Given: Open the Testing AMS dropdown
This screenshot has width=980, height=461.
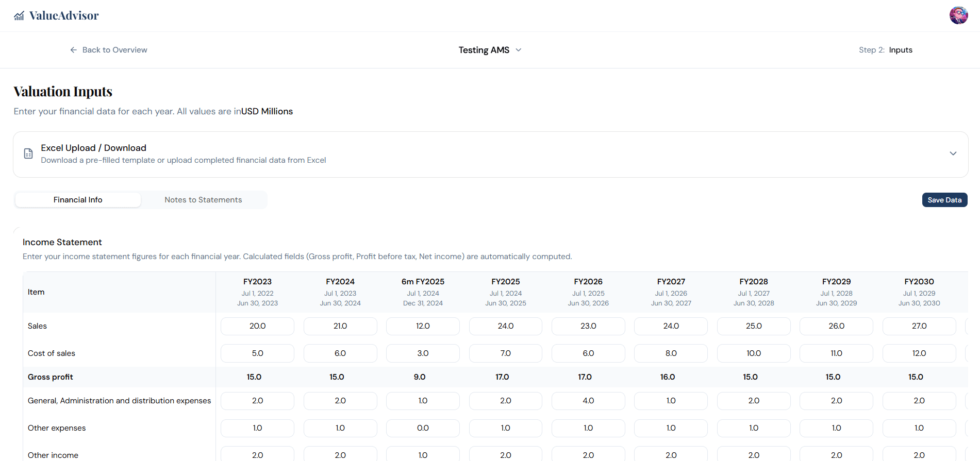Looking at the screenshot, I should click(490, 50).
